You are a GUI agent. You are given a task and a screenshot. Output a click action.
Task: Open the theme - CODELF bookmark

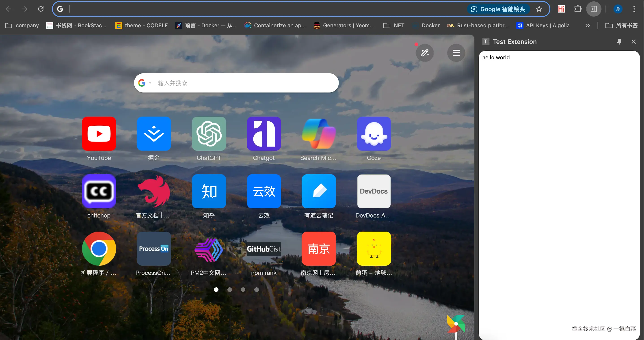pyautogui.click(x=141, y=26)
